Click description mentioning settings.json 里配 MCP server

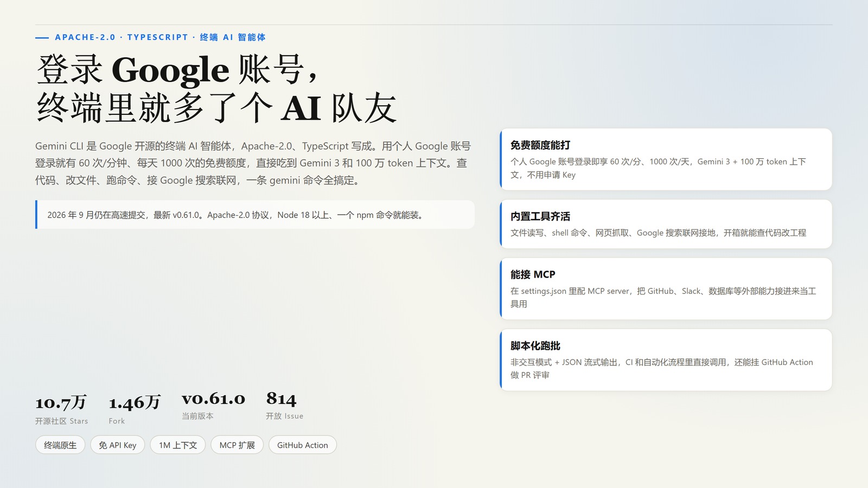(663, 297)
